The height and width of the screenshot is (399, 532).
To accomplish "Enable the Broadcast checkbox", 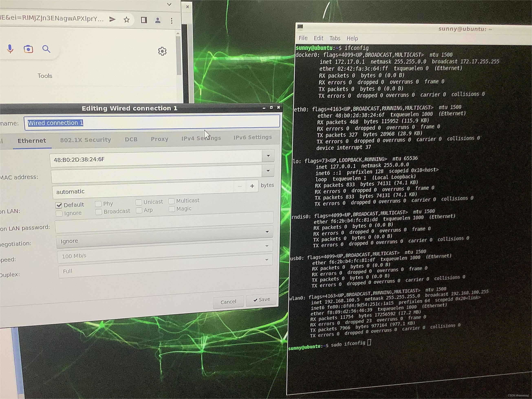I will point(98,212).
